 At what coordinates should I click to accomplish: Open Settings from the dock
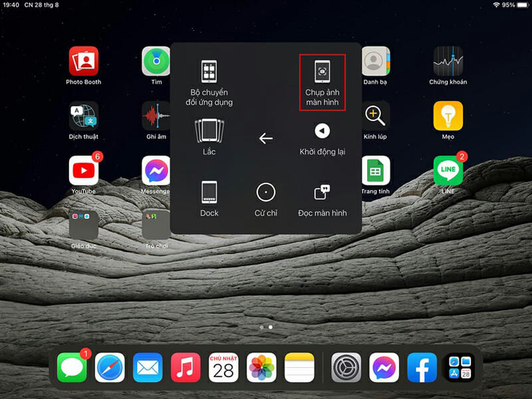coord(346,367)
